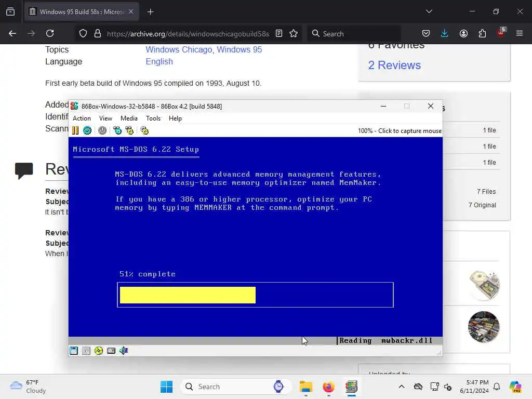Open Firefox View recent browsing icon

10,12
